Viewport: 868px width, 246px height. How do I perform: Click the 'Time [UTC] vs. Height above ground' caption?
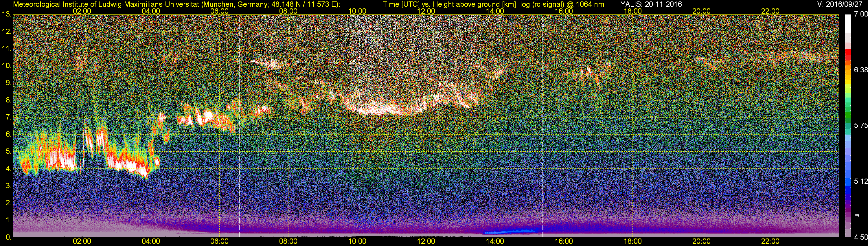point(494,4)
